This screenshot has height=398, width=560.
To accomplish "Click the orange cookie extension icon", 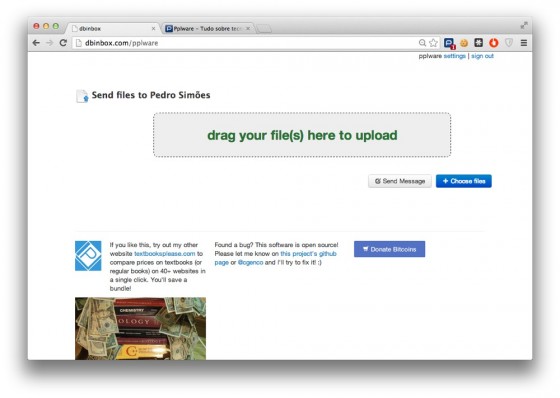I will pyautogui.click(x=464, y=43).
